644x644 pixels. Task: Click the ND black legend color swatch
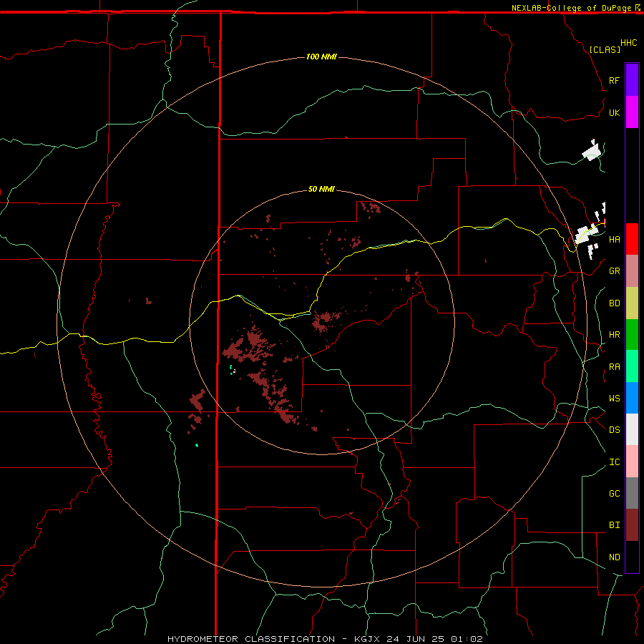632,557
